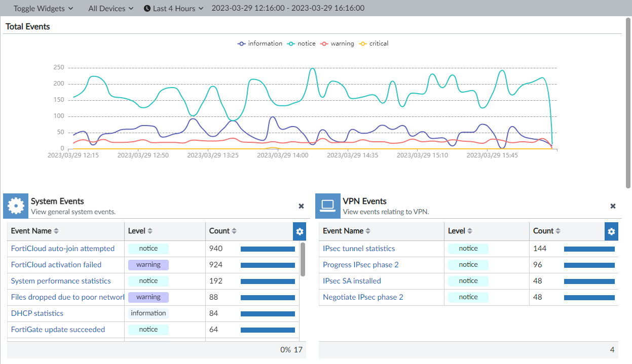Viewport: 632px width, 364px height.
Task: Toggle the information series in the chart legend
Action: [260, 44]
